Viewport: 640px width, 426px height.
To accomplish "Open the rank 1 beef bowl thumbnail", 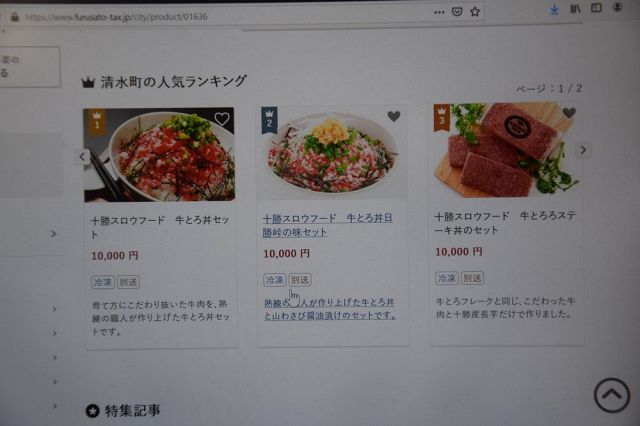I will coord(159,155).
